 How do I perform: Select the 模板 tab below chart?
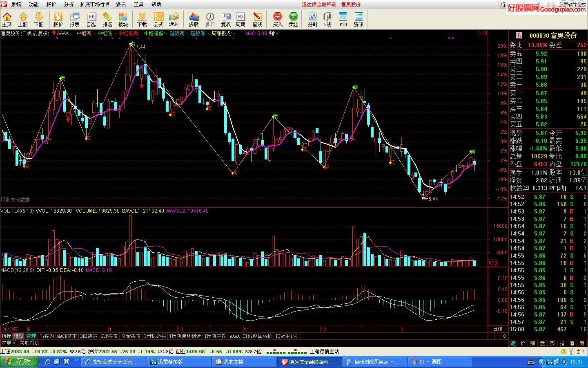(18, 336)
